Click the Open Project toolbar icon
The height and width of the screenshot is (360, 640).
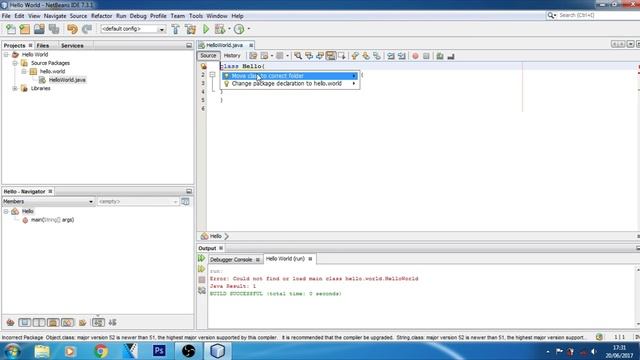coord(39,29)
